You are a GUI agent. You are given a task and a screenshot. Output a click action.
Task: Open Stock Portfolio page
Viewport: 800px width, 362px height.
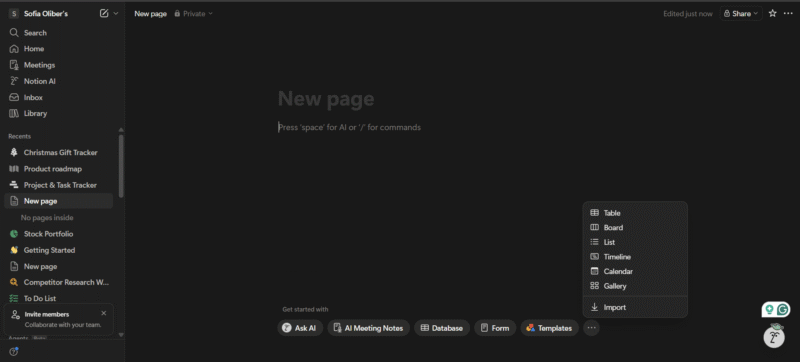[x=59, y=234]
